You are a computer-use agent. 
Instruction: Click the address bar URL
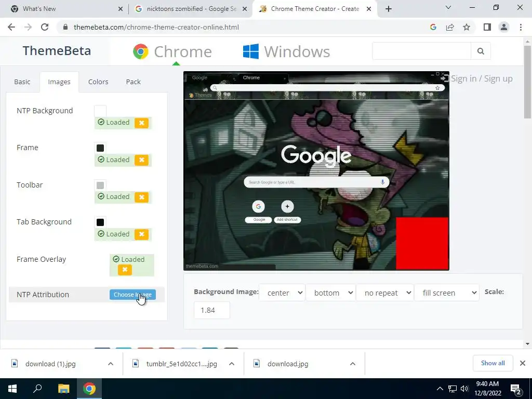[156, 27]
